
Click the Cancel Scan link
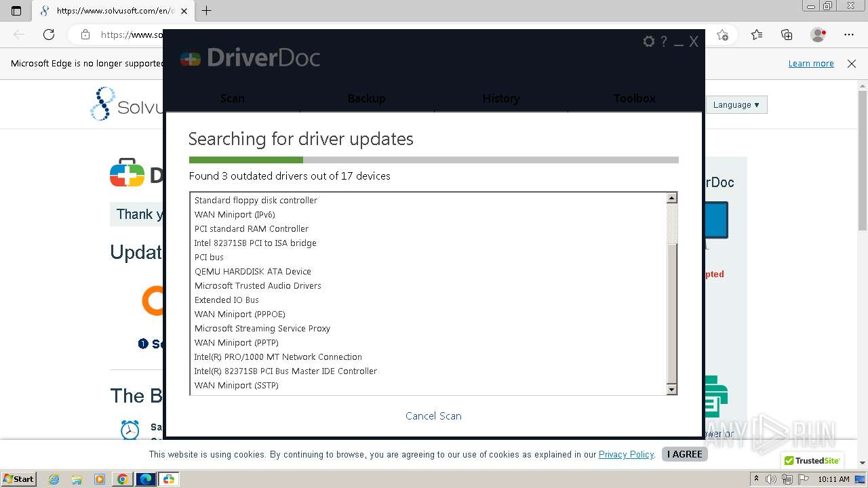(433, 416)
